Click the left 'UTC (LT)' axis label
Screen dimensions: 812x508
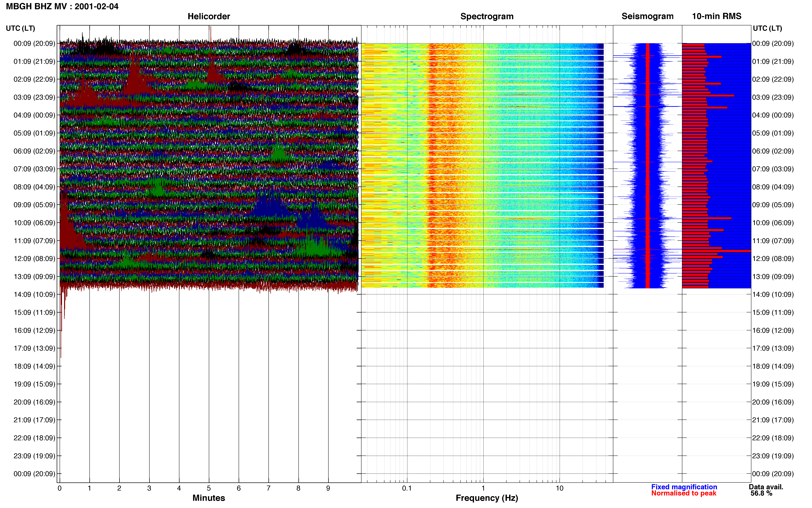21,28
